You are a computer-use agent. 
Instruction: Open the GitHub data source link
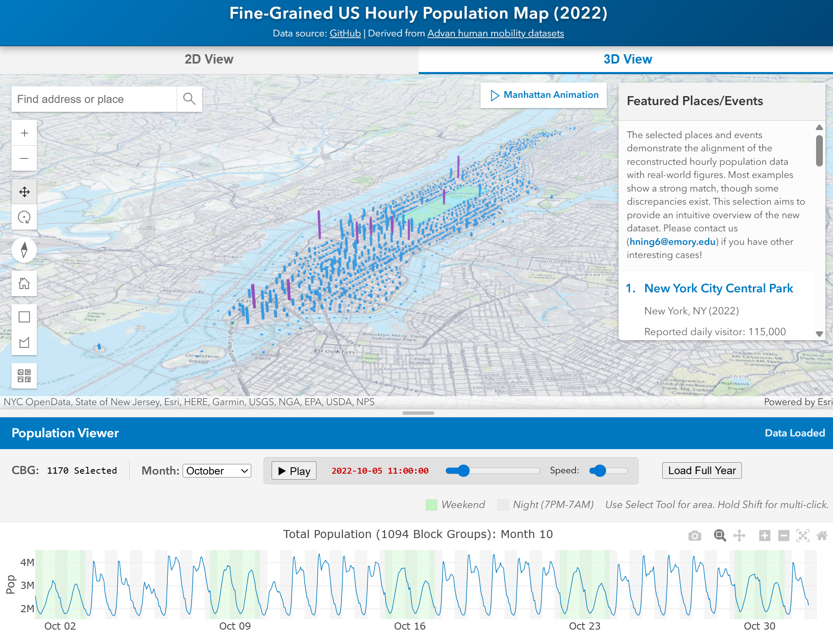click(345, 33)
